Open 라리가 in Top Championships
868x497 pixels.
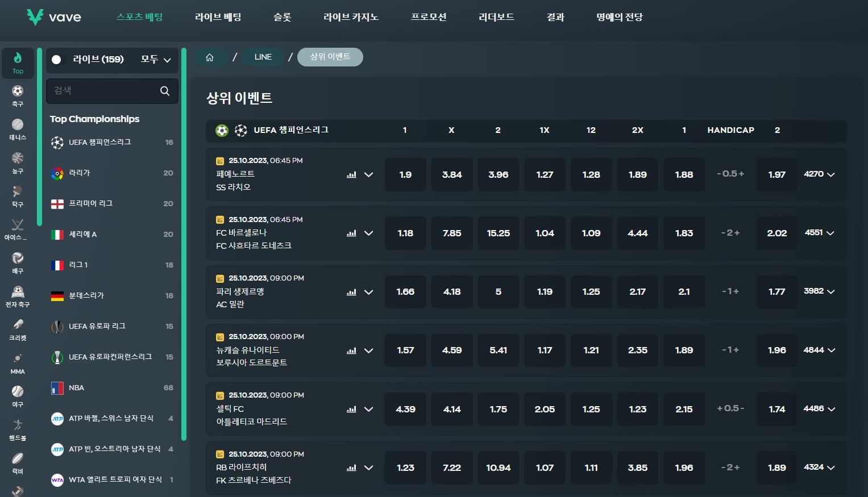[x=112, y=173]
